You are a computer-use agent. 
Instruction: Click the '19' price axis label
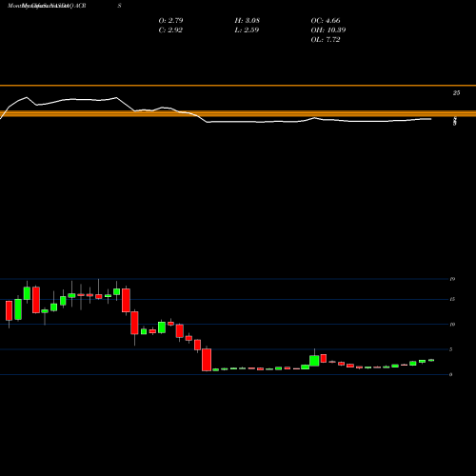click(x=452, y=279)
